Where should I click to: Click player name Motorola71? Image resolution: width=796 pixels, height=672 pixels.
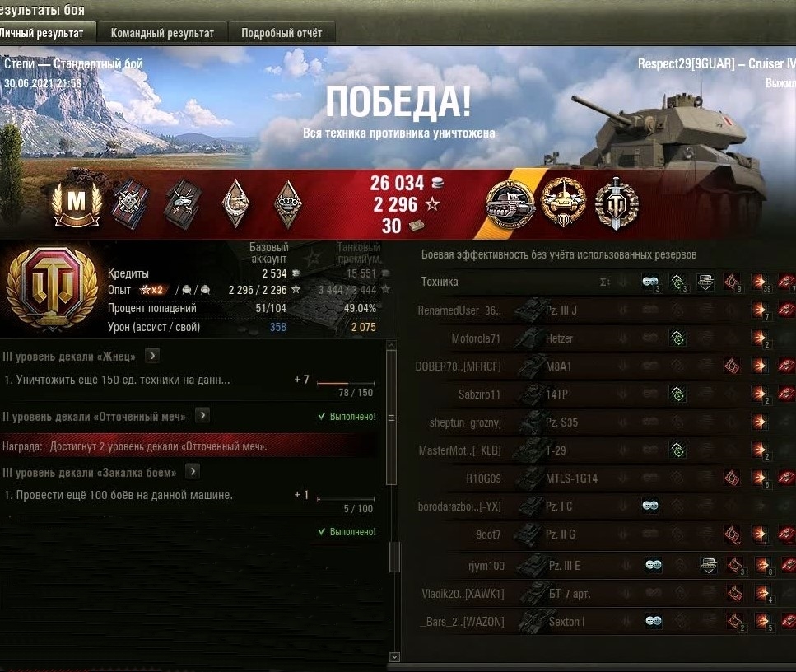click(x=476, y=338)
